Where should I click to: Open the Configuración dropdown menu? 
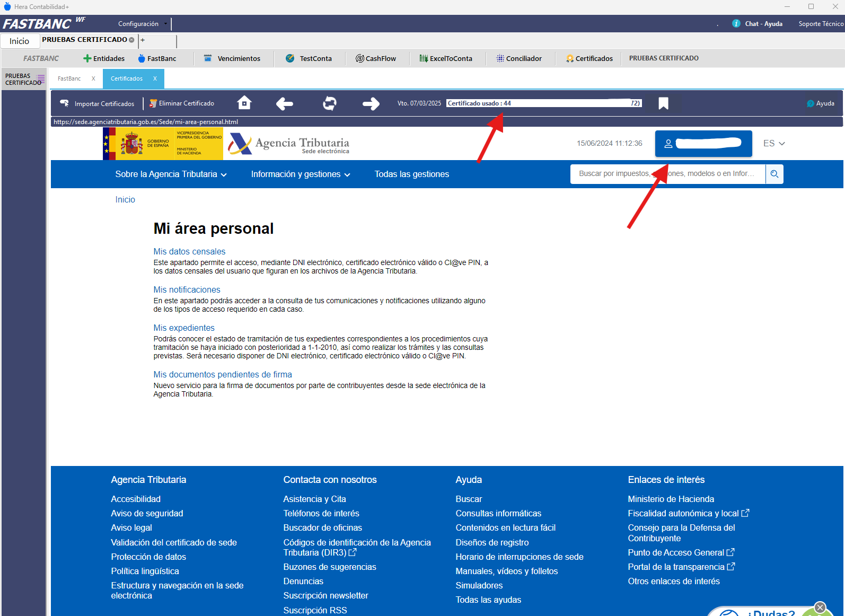click(142, 24)
